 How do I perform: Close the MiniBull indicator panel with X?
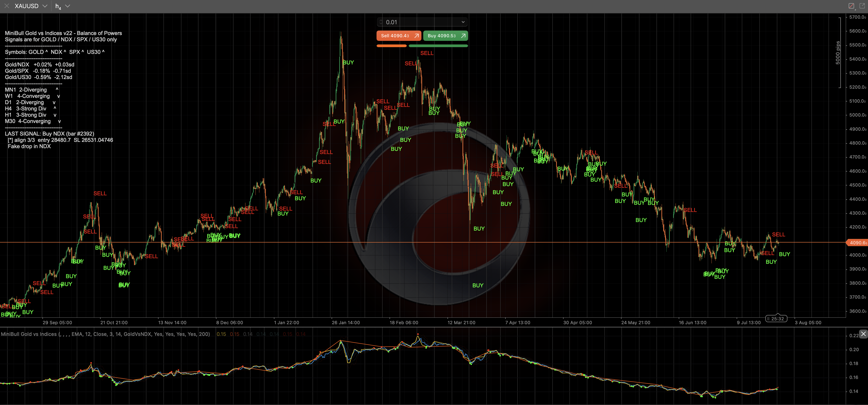point(863,334)
